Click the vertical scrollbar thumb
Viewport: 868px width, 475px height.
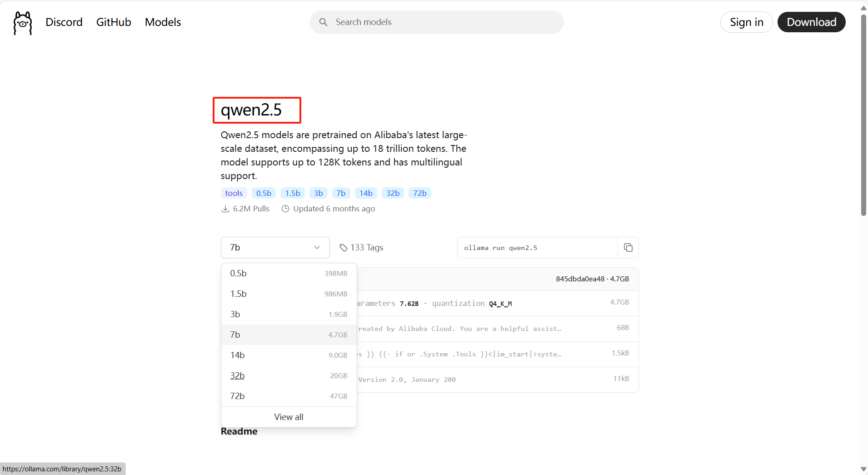pyautogui.click(x=863, y=115)
